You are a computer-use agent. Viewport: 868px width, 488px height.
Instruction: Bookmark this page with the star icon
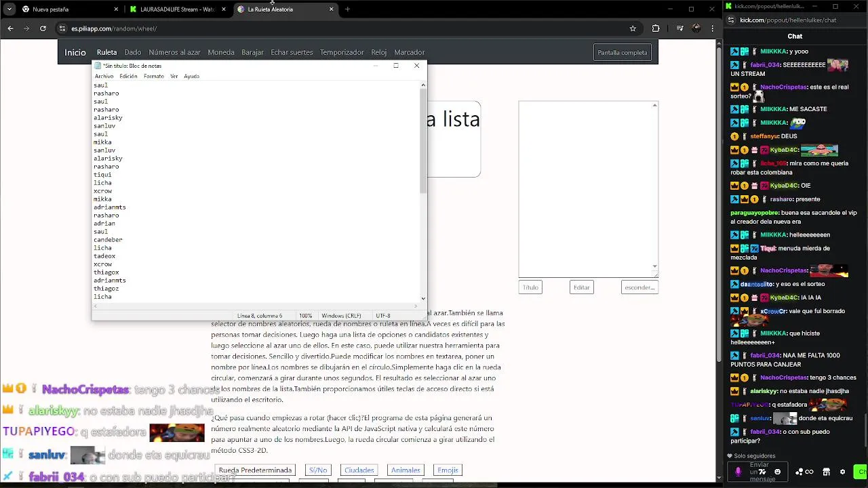[x=633, y=28]
